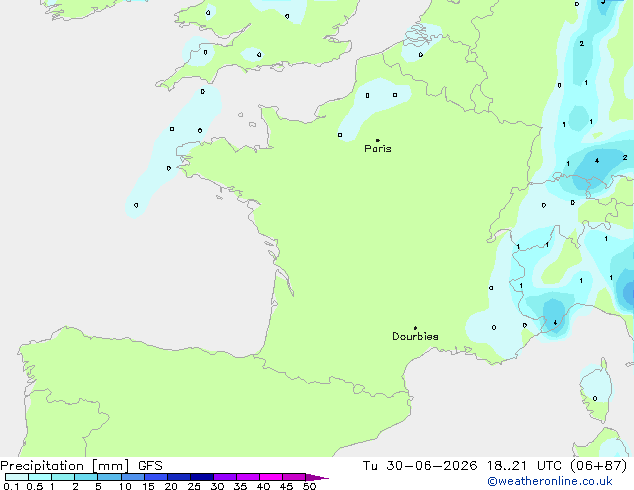Viewport: 634px width, 490px height.
Task: Pick the legend swatch between 0.5 and 1
Action: pyautogui.click(x=40, y=477)
